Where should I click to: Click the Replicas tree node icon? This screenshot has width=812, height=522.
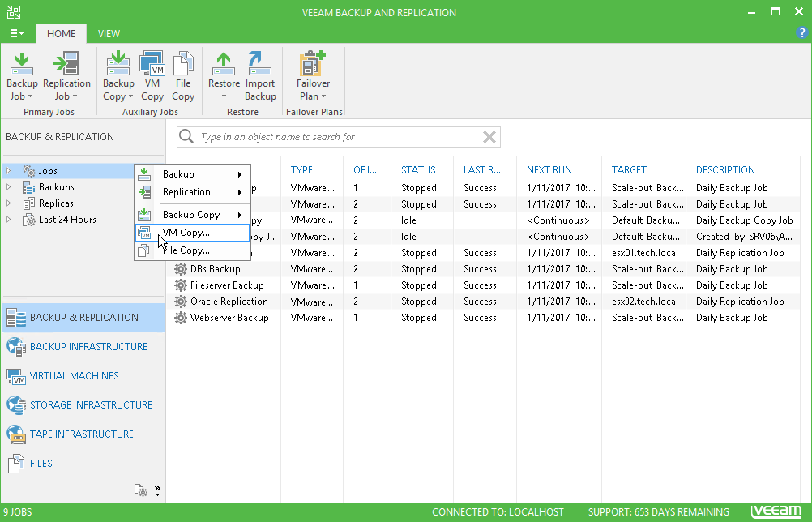pos(29,203)
